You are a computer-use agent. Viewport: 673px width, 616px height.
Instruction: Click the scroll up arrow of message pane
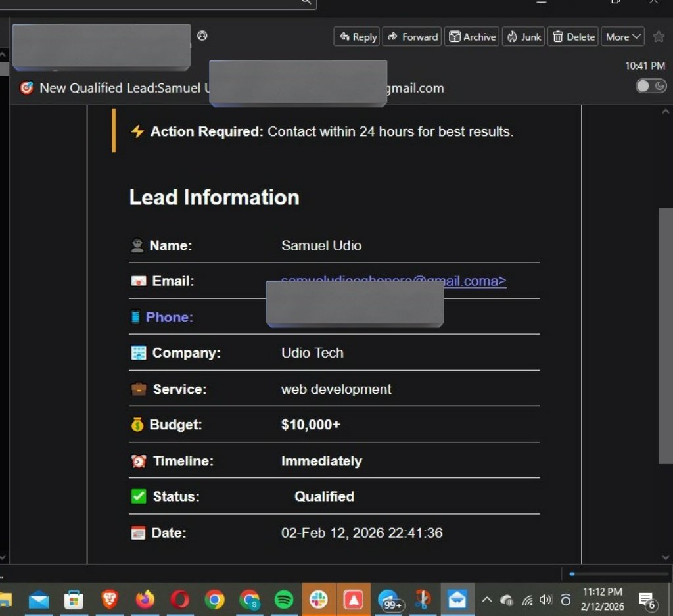coord(665,112)
